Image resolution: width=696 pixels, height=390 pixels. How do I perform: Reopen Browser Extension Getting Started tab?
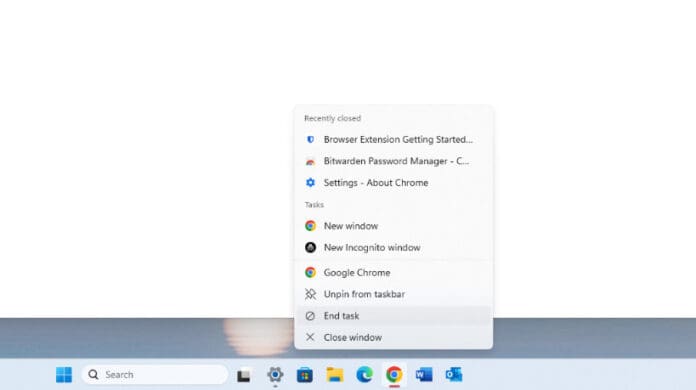(x=393, y=139)
